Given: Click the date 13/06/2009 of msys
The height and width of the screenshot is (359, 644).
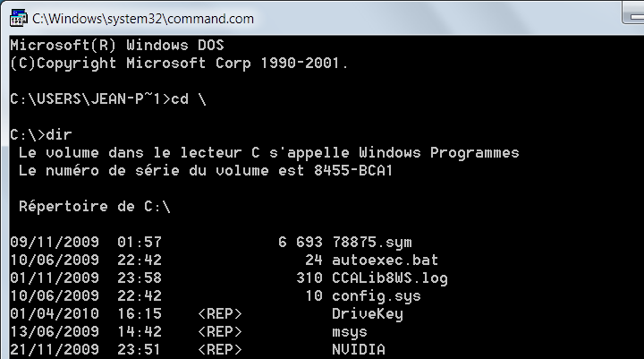Looking at the screenshot, I should coord(54,331).
